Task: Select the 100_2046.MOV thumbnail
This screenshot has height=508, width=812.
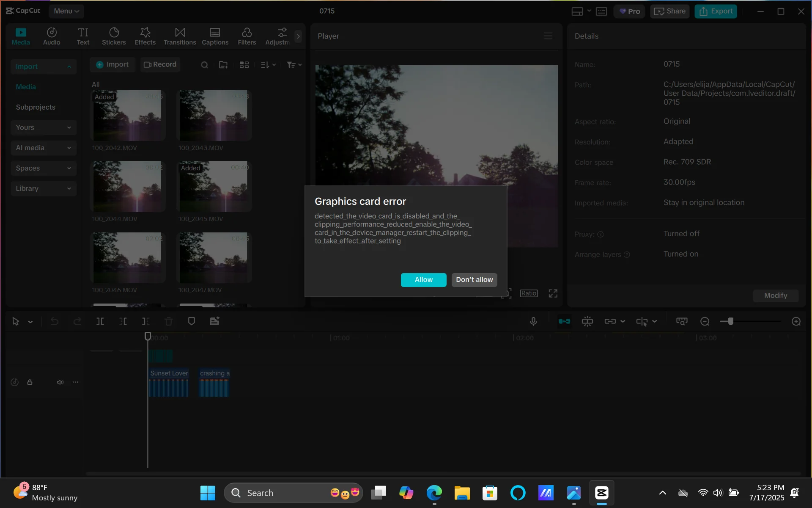Action: [128, 257]
